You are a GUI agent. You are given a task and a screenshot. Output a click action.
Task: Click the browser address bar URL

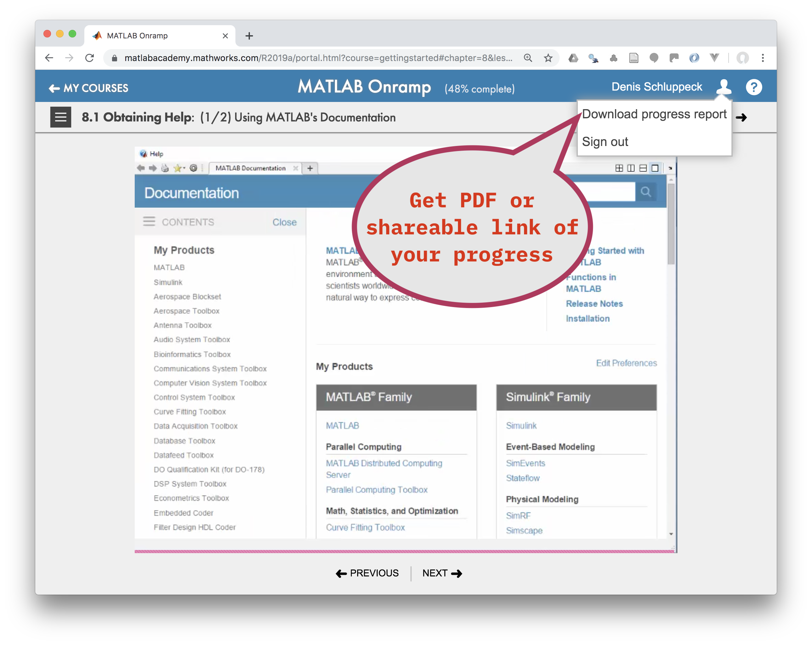pos(318,58)
